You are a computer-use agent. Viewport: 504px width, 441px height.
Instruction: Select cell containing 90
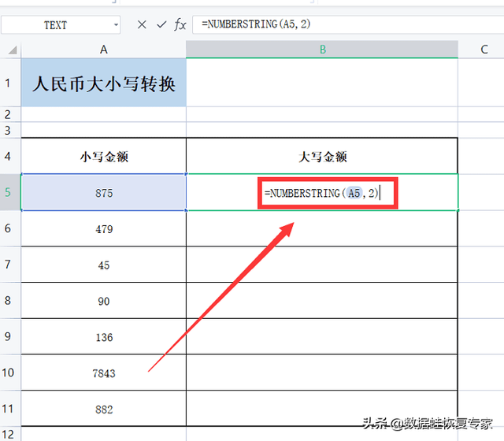[103, 301]
